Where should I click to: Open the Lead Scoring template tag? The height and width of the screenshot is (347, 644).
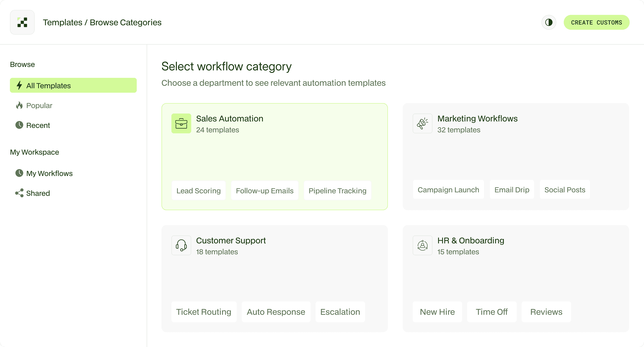click(x=198, y=190)
